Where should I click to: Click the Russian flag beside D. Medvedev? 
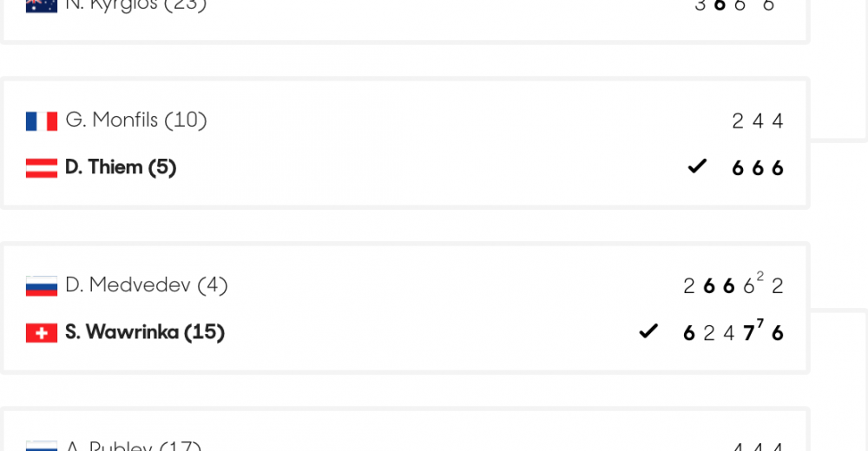42,286
